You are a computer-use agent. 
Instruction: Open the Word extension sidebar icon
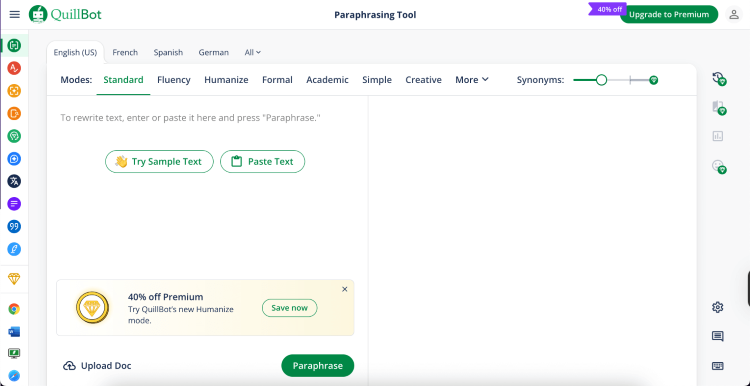pos(14,331)
